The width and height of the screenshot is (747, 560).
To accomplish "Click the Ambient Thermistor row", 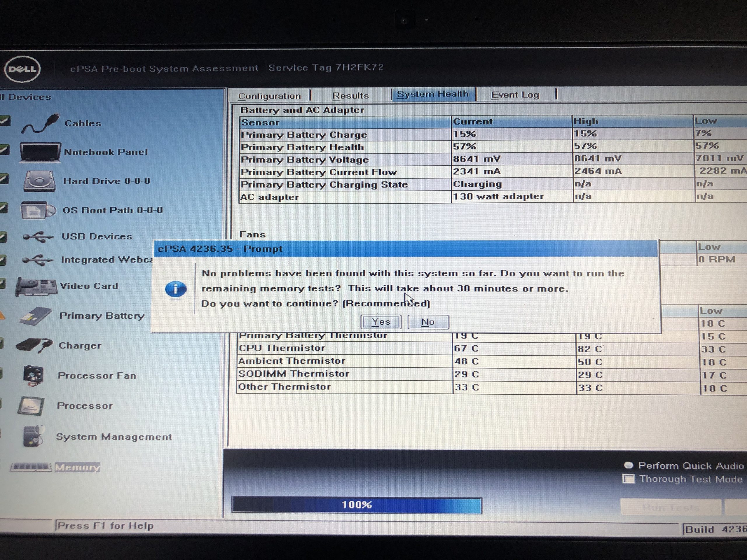I will coord(492,361).
